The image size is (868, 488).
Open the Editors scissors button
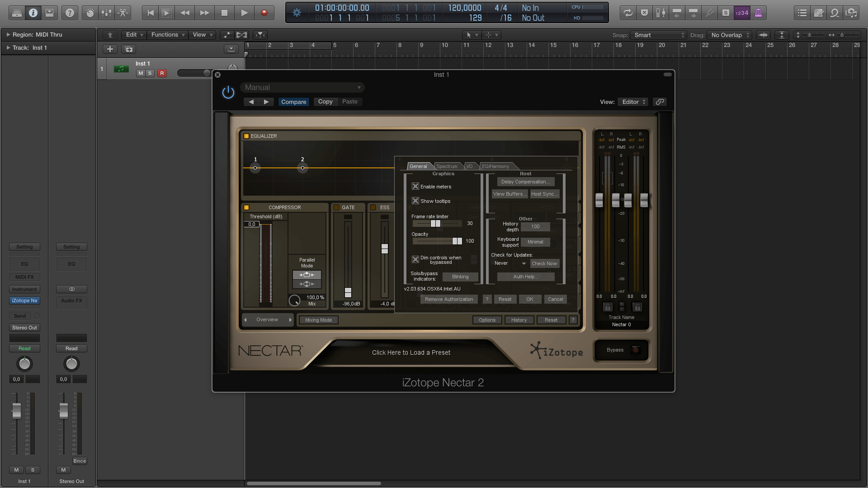pyautogui.click(x=123, y=13)
